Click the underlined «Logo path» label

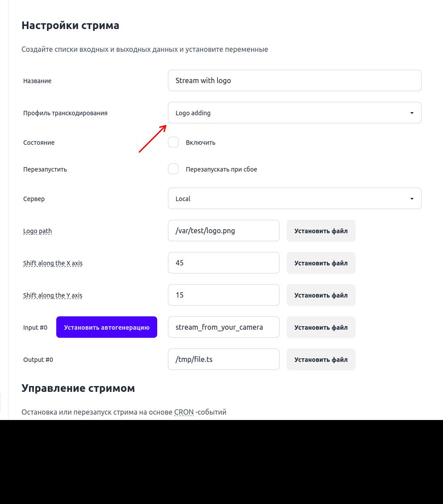click(x=38, y=231)
